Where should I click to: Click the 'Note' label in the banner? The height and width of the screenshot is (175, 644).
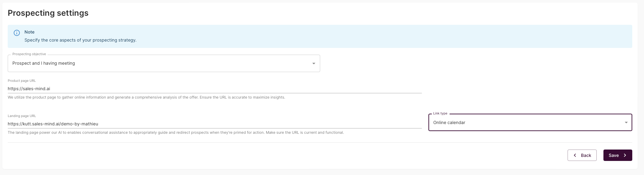[x=30, y=32]
